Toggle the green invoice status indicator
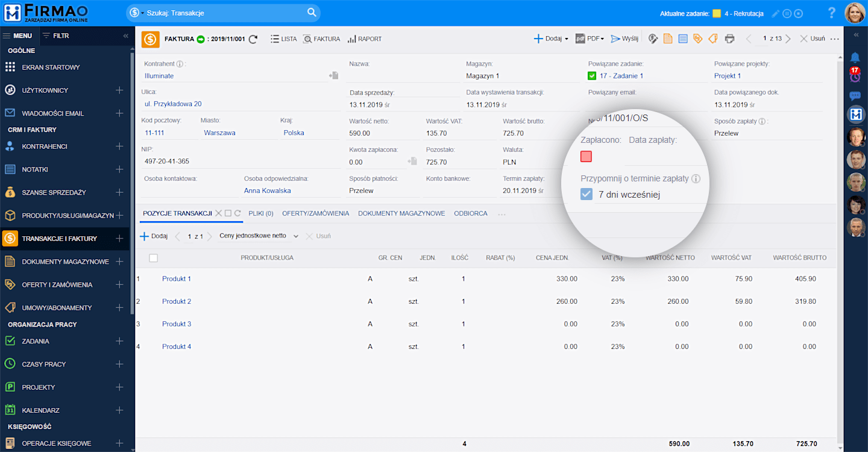 (201, 39)
